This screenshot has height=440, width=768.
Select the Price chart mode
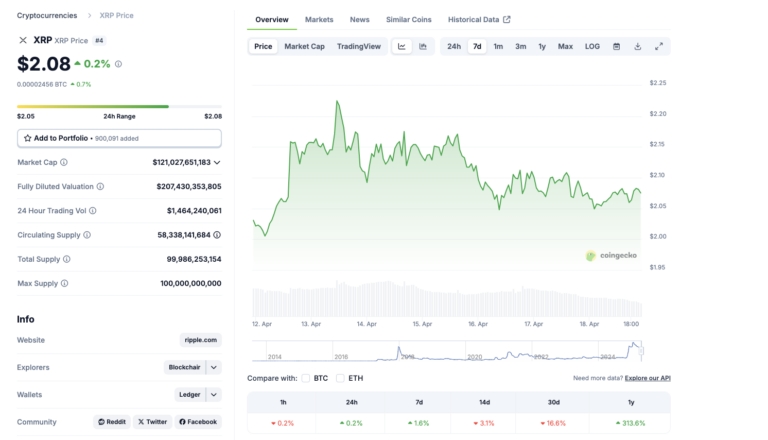tap(263, 47)
